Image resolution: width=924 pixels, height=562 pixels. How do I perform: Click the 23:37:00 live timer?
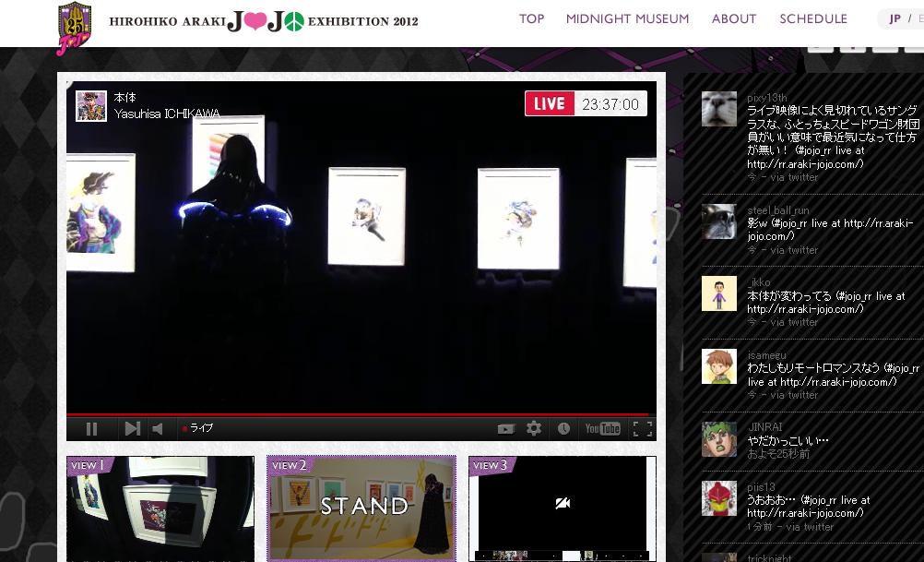pos(610,104)
